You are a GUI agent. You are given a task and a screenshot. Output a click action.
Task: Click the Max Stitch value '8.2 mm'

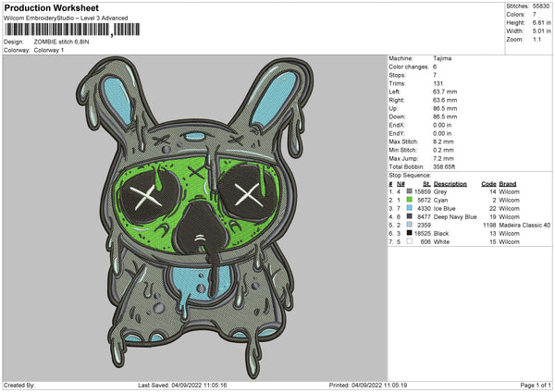(443, 141)
